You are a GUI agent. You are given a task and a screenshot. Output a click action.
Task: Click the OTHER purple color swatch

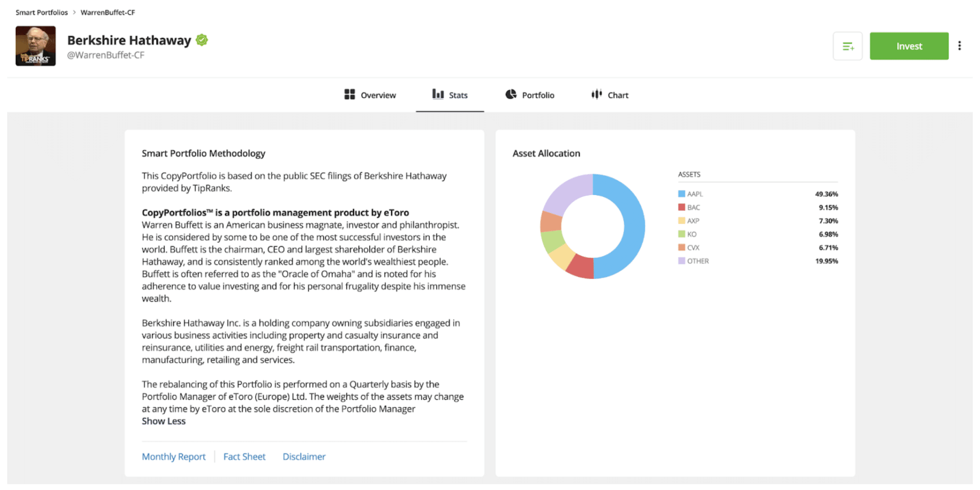click(681, 261)
